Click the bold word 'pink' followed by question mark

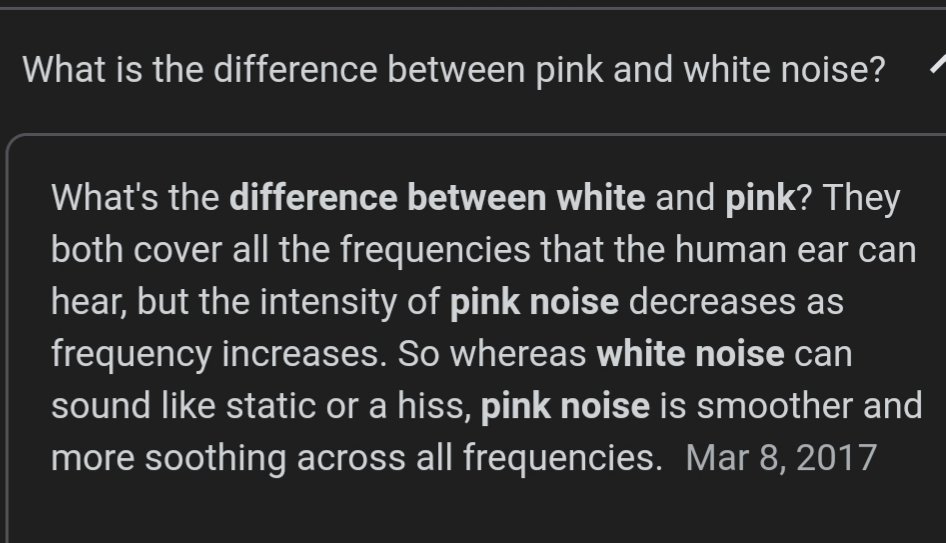760,198
